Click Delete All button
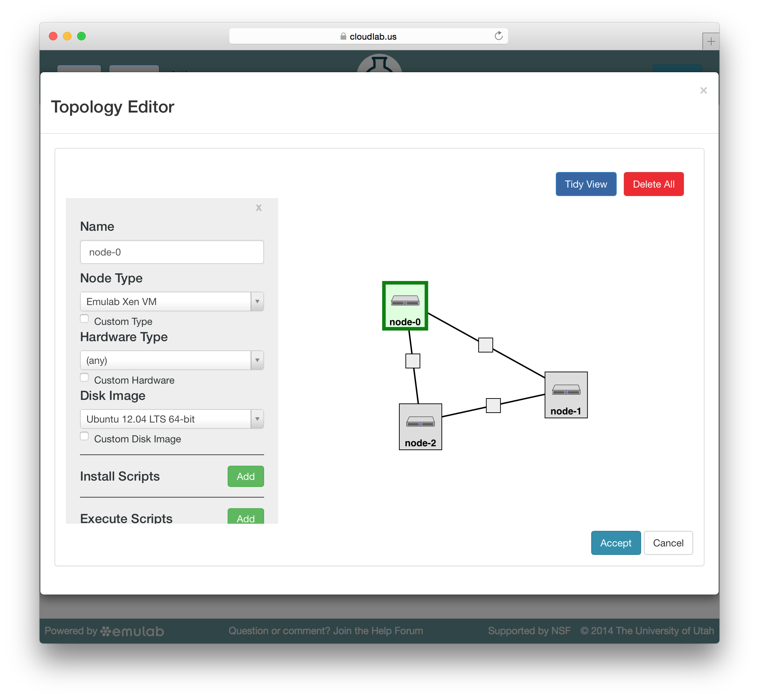Viewport: 759px width, 700px height. [x=654, y=184]
